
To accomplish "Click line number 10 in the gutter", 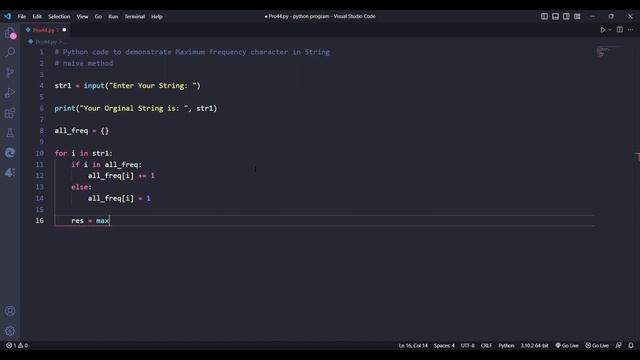I will coord(40,153).
